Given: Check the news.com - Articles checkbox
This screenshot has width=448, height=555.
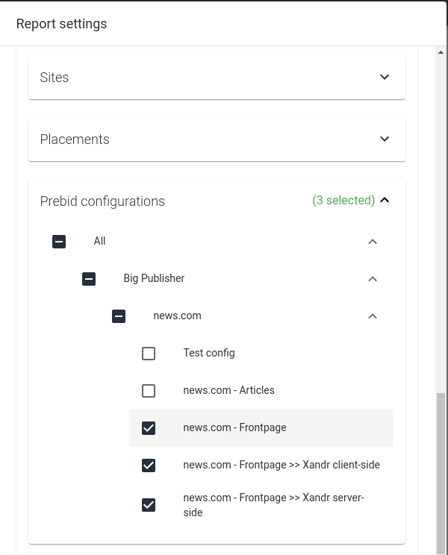Looking at the screenshot, I should pyautogui.click(x=148, y=391).
